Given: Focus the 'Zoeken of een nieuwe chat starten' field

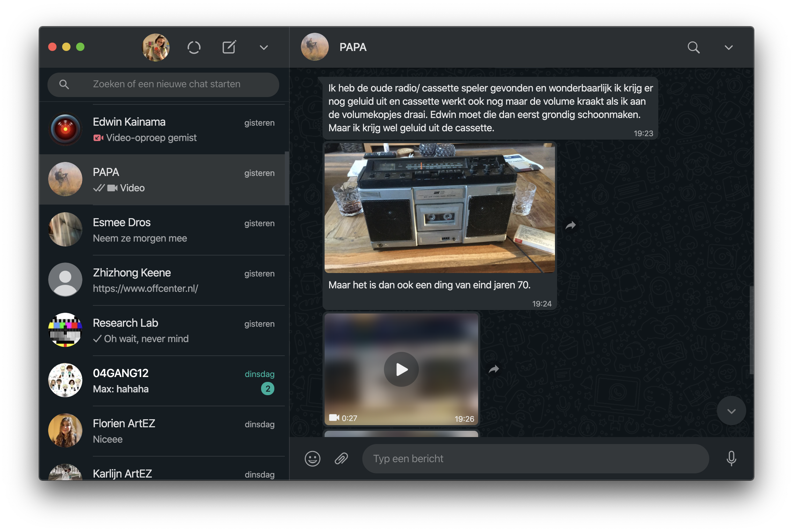Looking at the screenshot, I should (163, 84).
